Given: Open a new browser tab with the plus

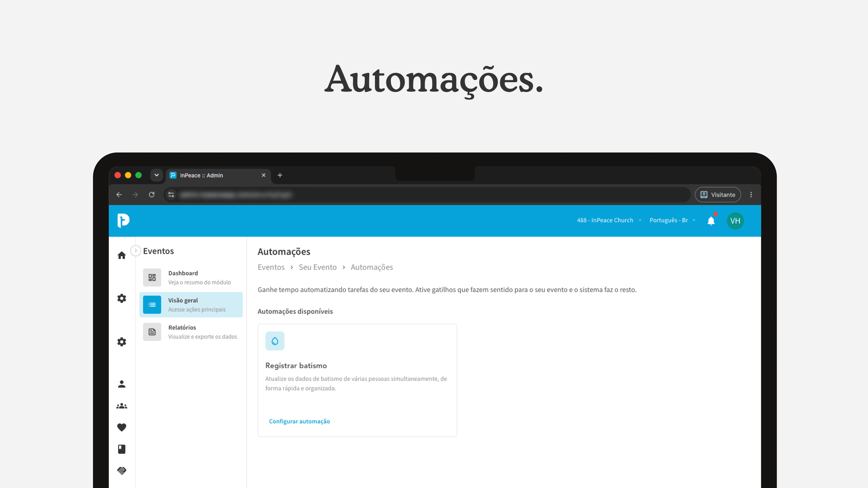Looking at the screenshot, I should (280, 175).
